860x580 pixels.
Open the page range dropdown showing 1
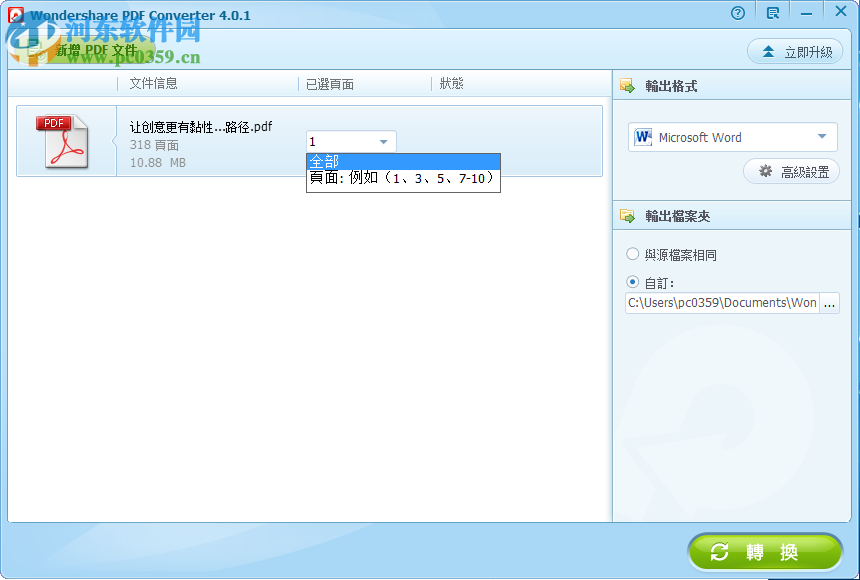pyautogui.click(x=382, y=141)
